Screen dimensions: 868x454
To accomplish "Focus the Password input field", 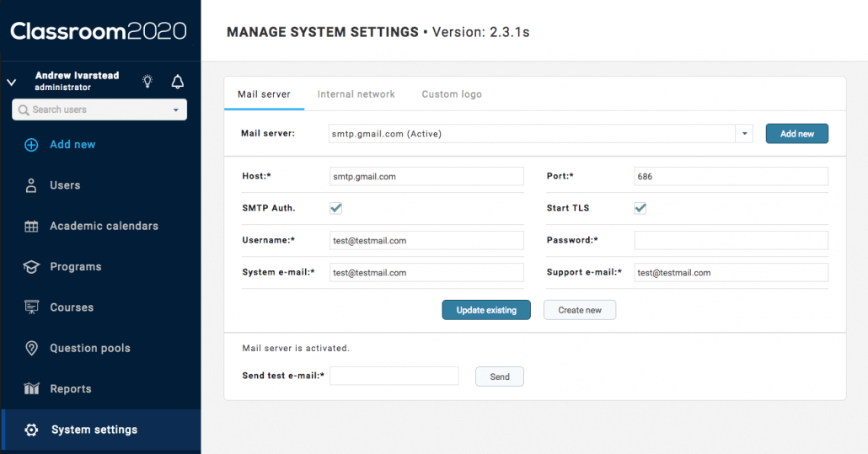I will click(731, 240).
